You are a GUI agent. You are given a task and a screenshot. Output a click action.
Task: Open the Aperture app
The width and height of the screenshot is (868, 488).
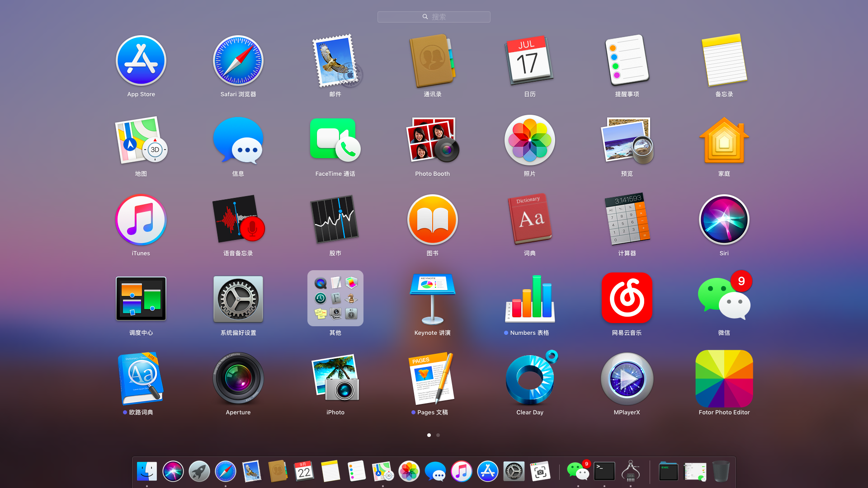[x=238, y=379]
